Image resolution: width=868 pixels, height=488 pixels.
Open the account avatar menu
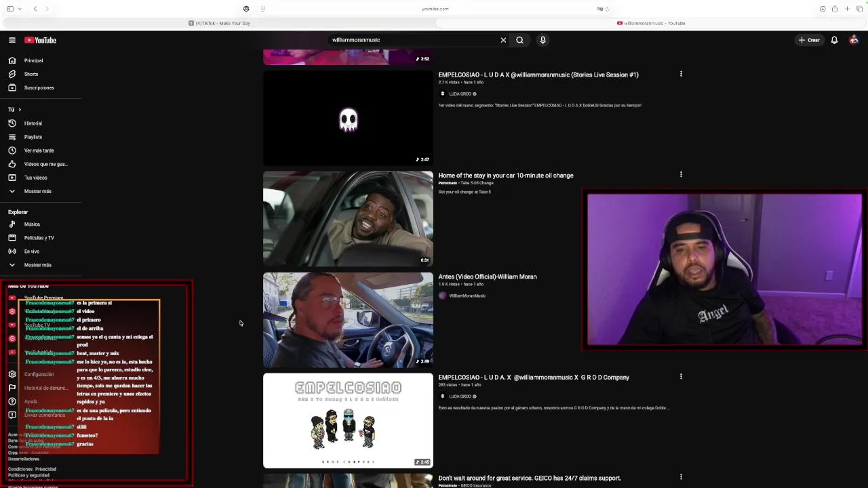tap(854, 40)
